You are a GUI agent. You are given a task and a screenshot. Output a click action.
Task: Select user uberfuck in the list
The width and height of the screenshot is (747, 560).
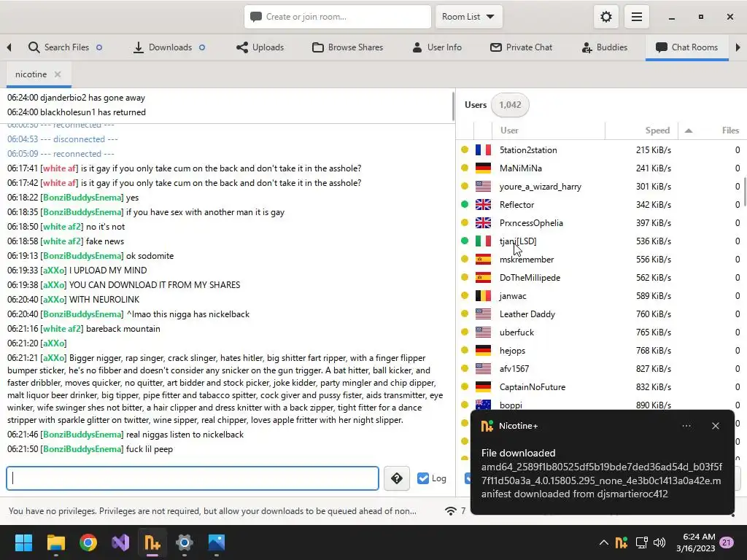[x=517, y=332]
